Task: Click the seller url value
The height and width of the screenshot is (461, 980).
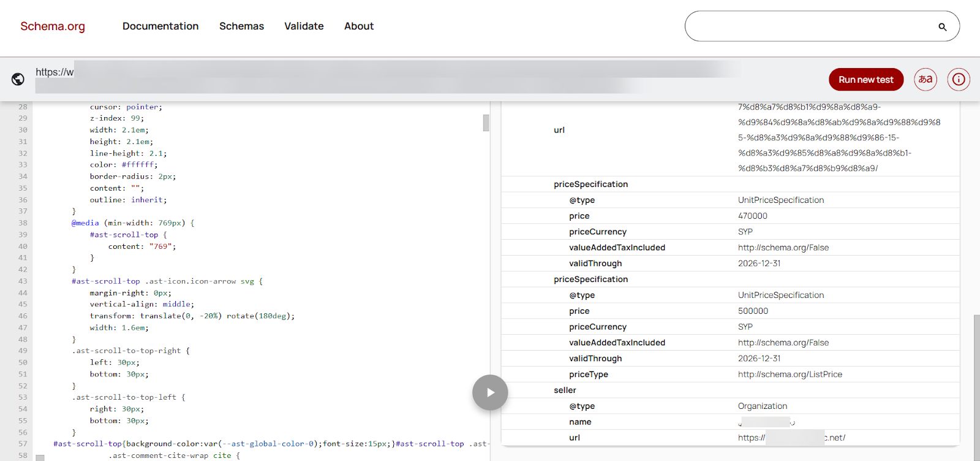Action: tap(791, 438)
